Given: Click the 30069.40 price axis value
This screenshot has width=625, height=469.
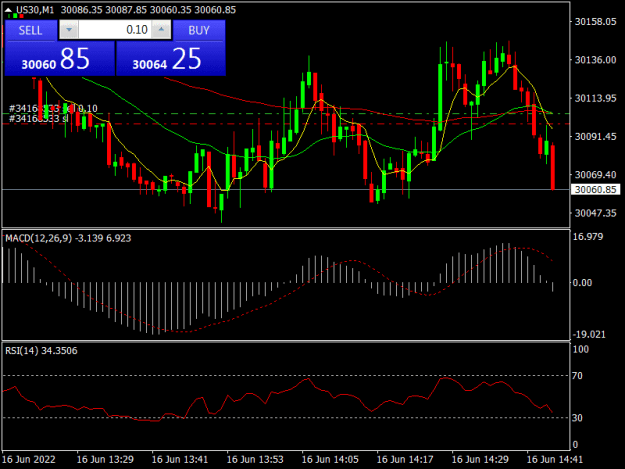Looking at the screenshot, I should (596, 175).
